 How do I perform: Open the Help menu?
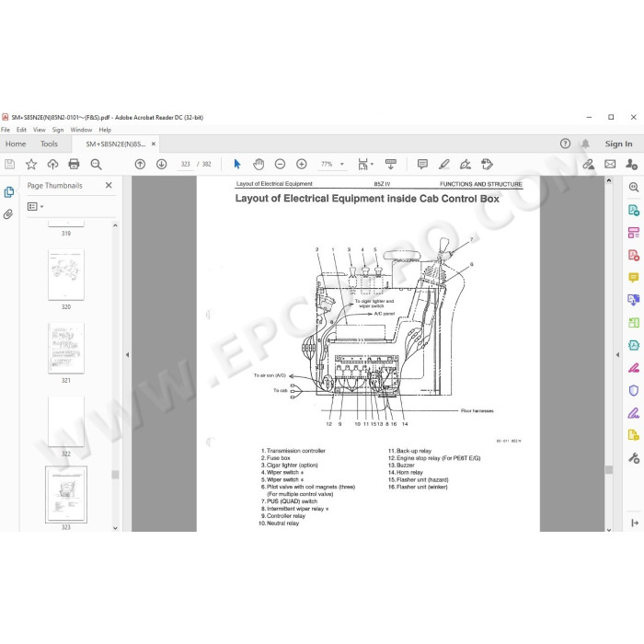(x=105, y=130)
